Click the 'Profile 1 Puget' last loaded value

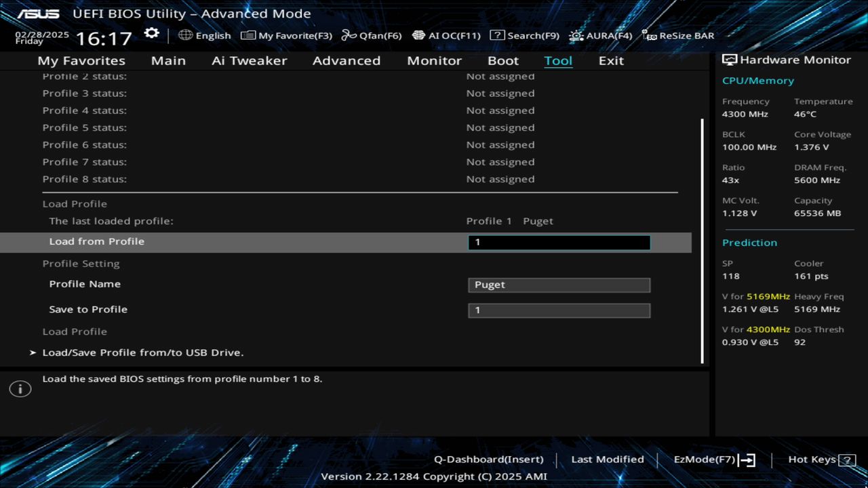pyautogui.click(x=510, y=221)
